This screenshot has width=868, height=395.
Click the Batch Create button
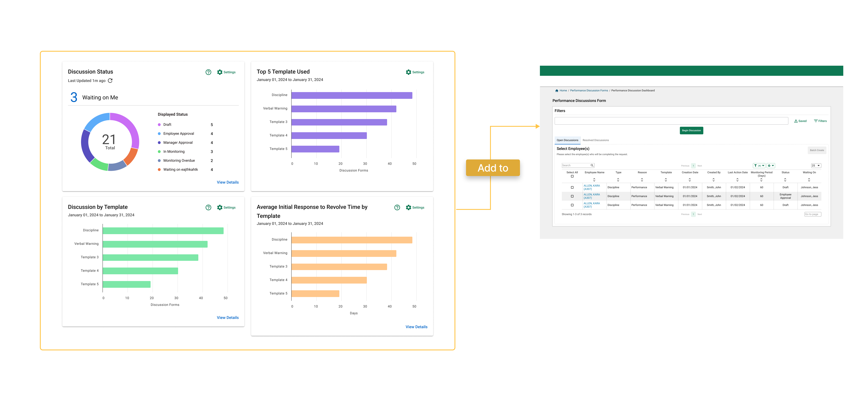817,150
